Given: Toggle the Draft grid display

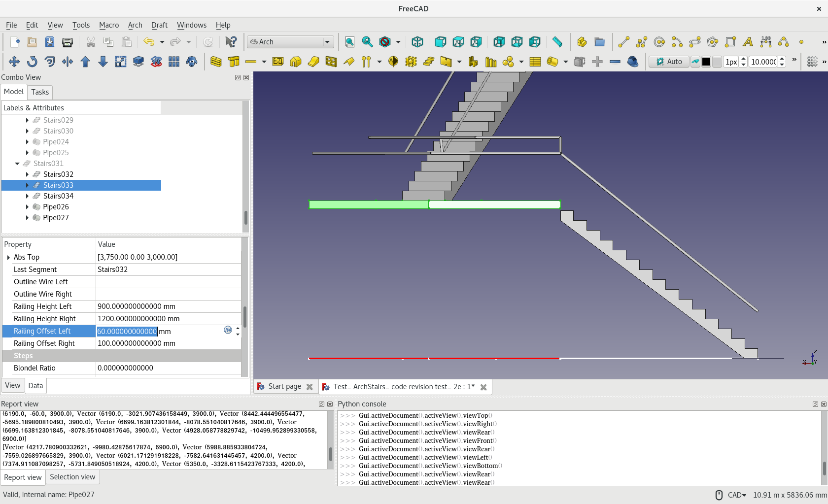Looking at the screenshot, I should (x=812, y=62).
